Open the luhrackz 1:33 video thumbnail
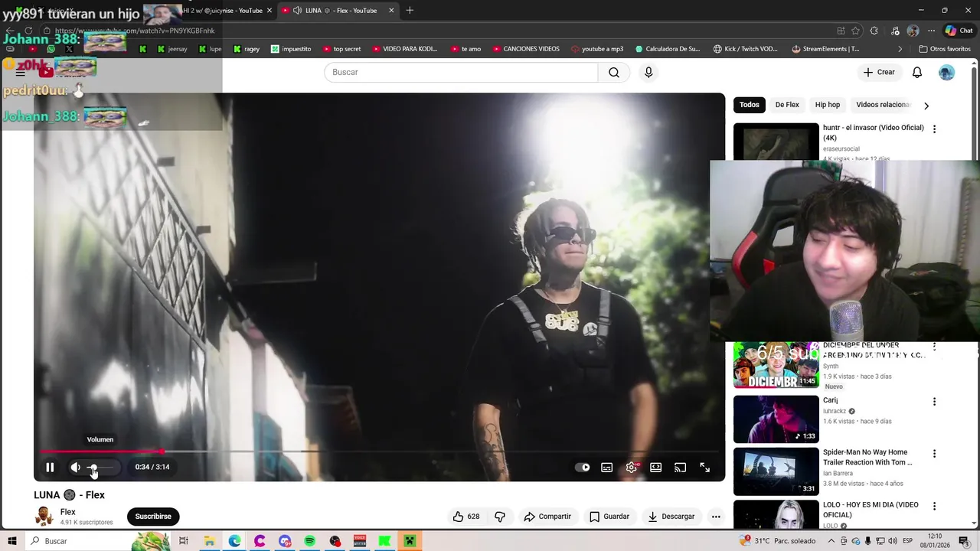 [x=776, y=419]
